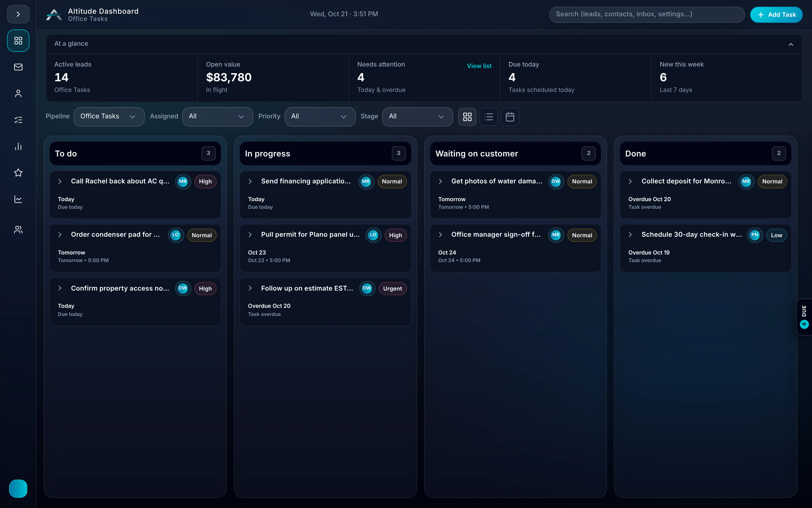Expand the sidebar with the arrow button

[x=18, y=14]
